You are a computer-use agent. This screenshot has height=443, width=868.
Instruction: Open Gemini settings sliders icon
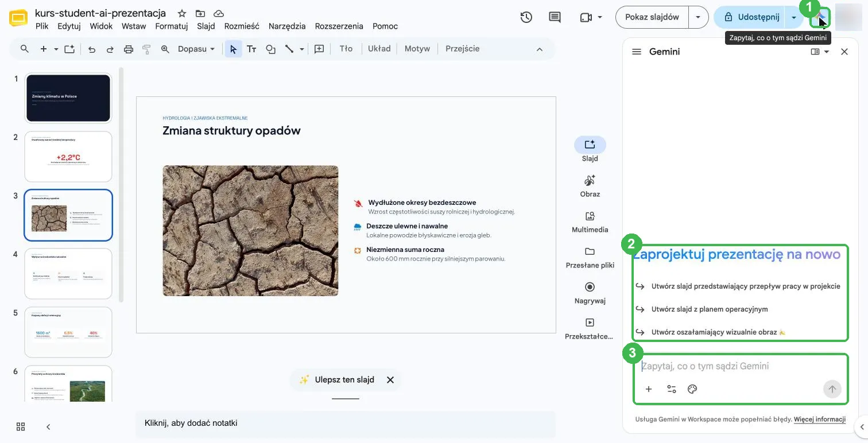pos(671,389)
